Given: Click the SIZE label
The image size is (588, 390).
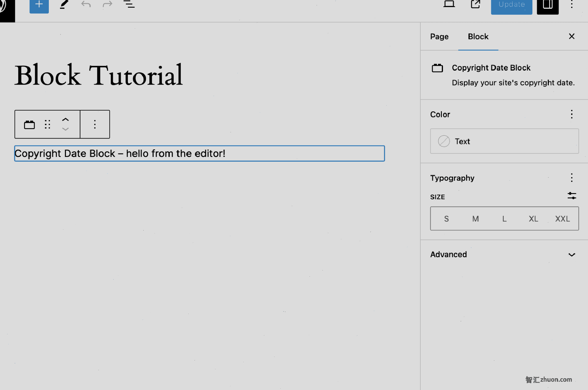Looking at the screenshot, I should [x=437, y=197].
